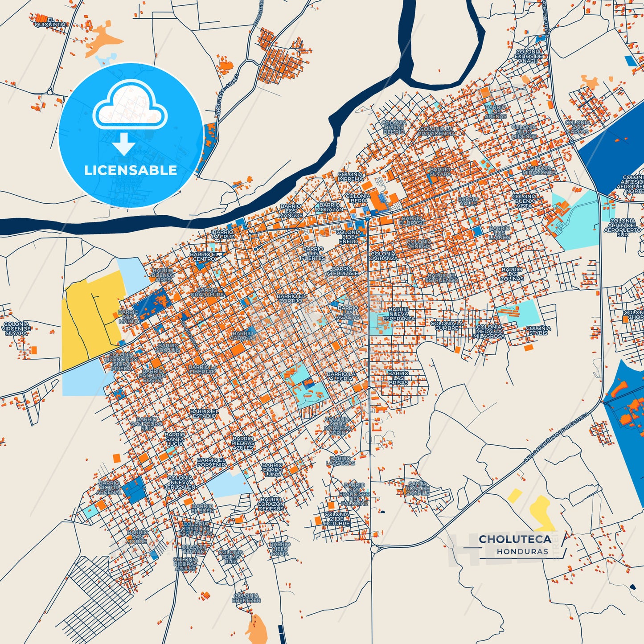Click the El Quiquistal label

pyautogui.click(x=50, y=22)
